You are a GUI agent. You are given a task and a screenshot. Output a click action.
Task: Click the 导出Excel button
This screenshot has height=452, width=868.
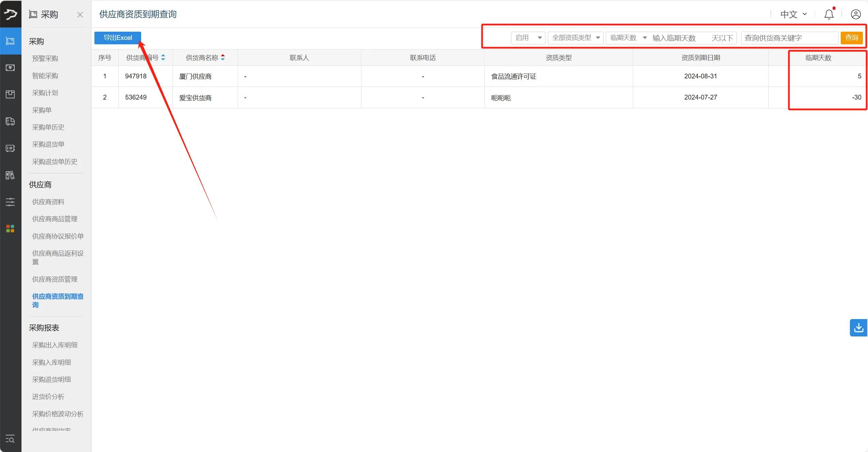(x=117, y=37)
